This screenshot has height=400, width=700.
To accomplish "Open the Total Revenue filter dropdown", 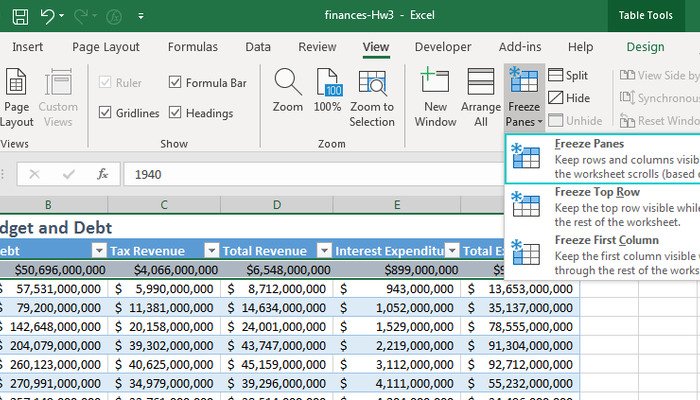I will (325, 250).
